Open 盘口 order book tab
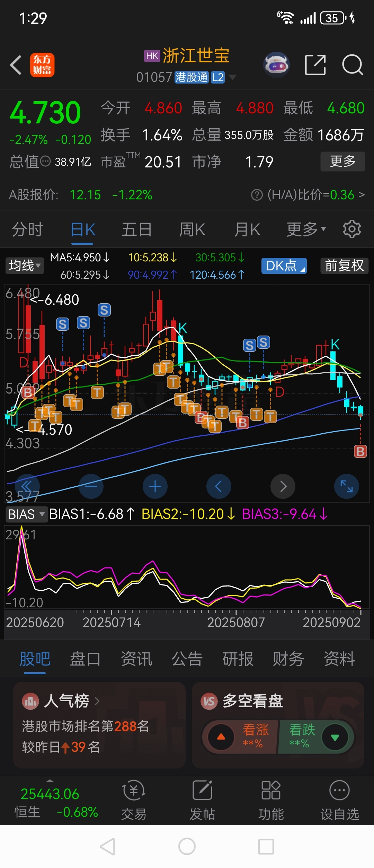This screenshot has width=374, height=868. coord(86,659)
